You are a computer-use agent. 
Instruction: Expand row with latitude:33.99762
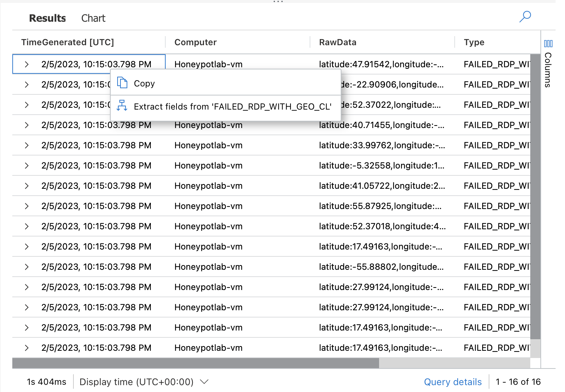pyautogui.click(x=26, y=145)
